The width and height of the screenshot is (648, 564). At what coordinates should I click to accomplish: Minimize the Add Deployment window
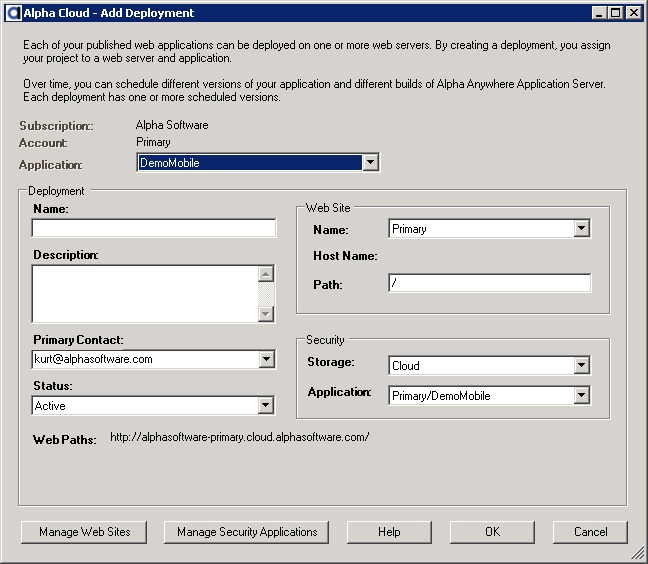point(599,13)
